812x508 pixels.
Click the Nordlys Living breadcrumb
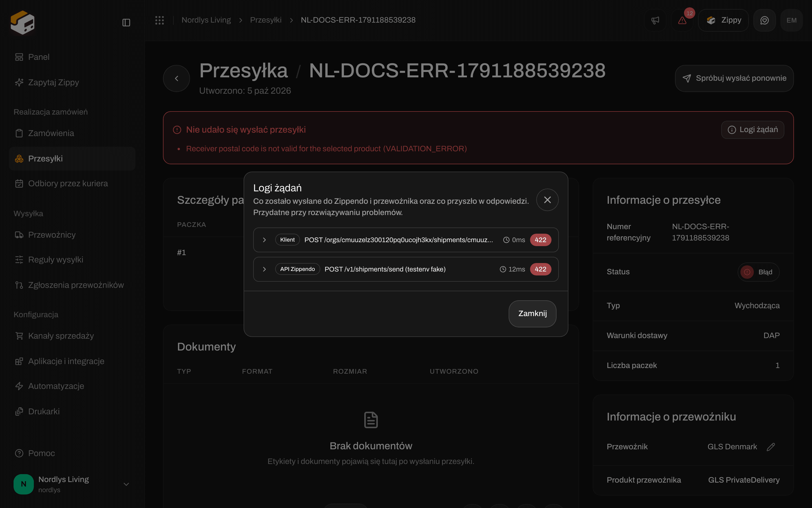pos(206,20)
